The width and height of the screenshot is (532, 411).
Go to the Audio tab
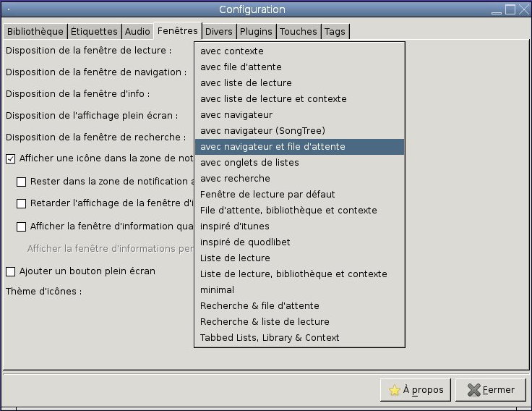pyautogui.click(x=137, y=32)
